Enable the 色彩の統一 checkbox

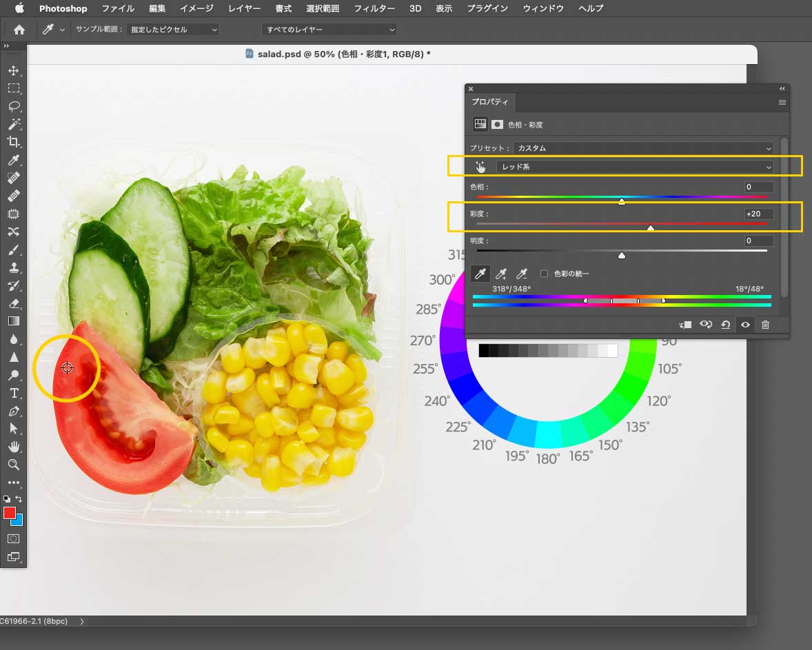point(544,274)
